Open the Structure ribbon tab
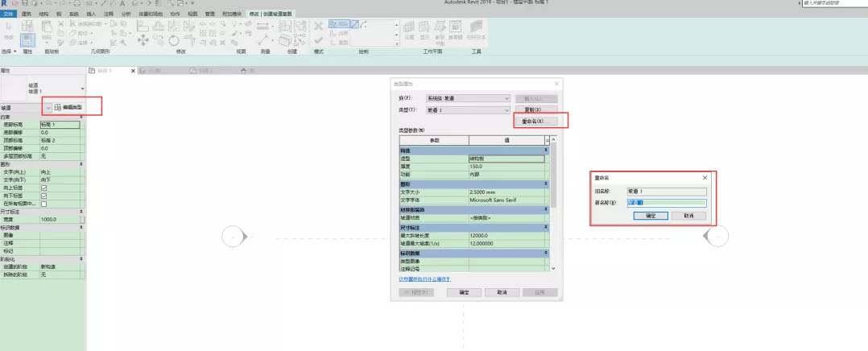The height and width of the screenshot is (351, 868). pos(43,13)
